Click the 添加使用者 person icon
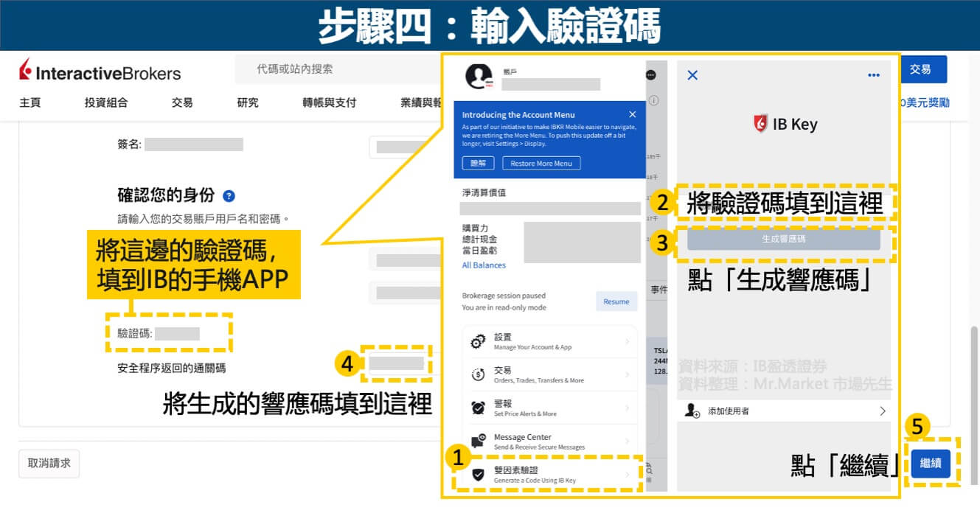 [x=692, y=411]
